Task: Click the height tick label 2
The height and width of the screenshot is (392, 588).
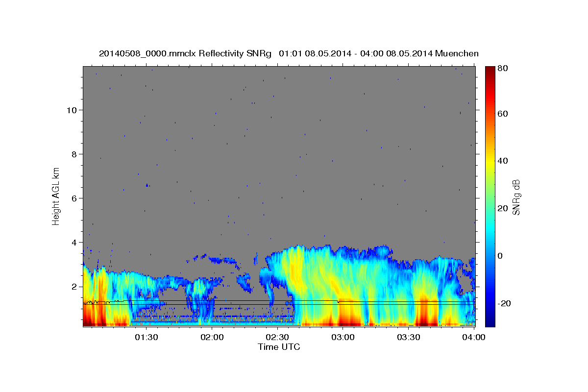Action: coord(73,286)
